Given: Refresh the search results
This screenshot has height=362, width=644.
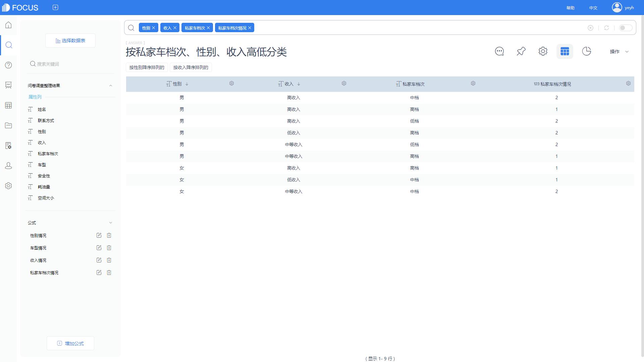Looking at the screenshot, I should 606,28.
